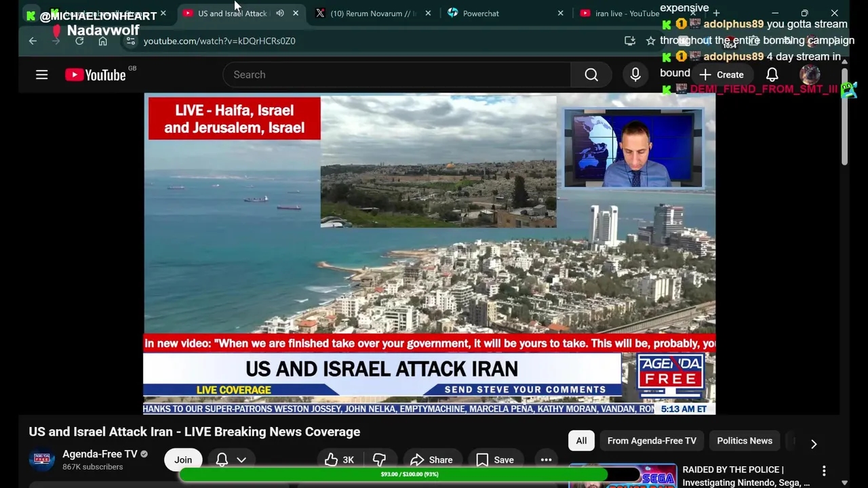Viewport: 868px width, 488px height.
Task: Select the From Agenda-Free TV chip
Action: 652,441
